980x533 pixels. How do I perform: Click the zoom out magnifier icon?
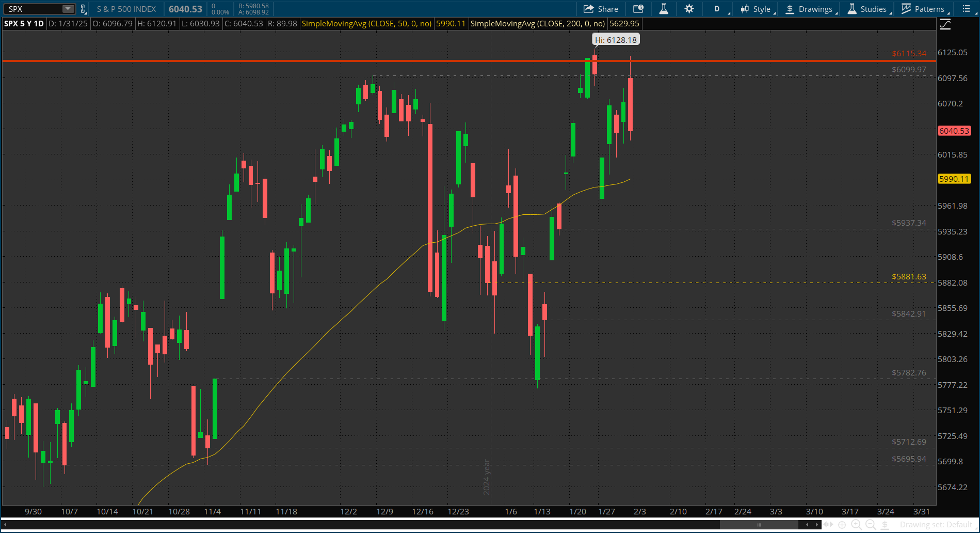click(x=871, y=525)
